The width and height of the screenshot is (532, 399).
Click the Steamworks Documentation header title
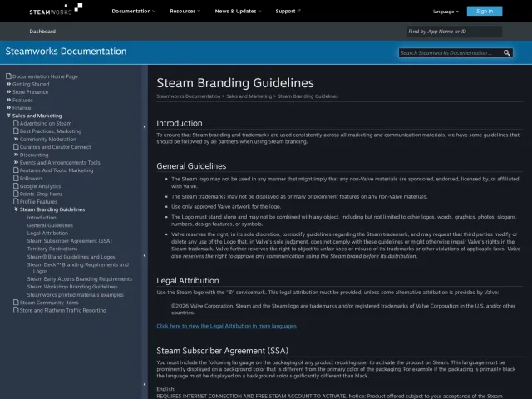66,52
